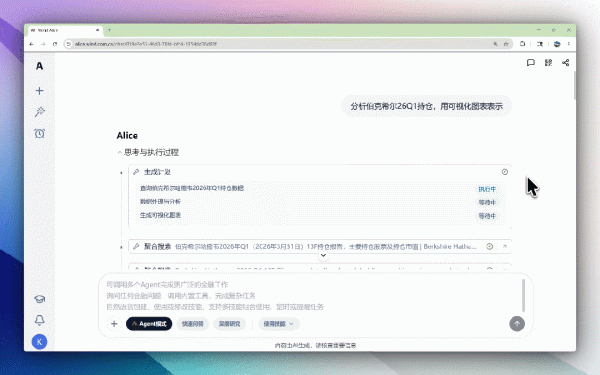This screenshot has height=375, width=600.
Task: Click the input box scrollbar
Action: (x=523, y=295)
